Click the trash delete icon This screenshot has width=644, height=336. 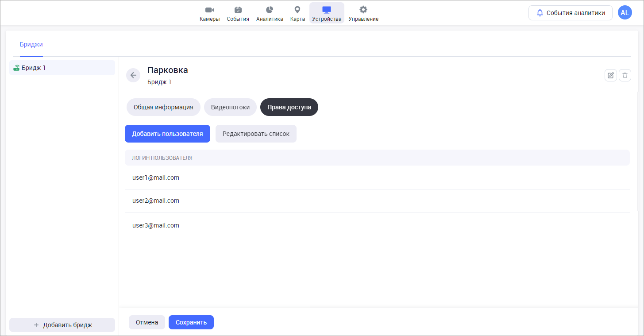click(625, 75)
